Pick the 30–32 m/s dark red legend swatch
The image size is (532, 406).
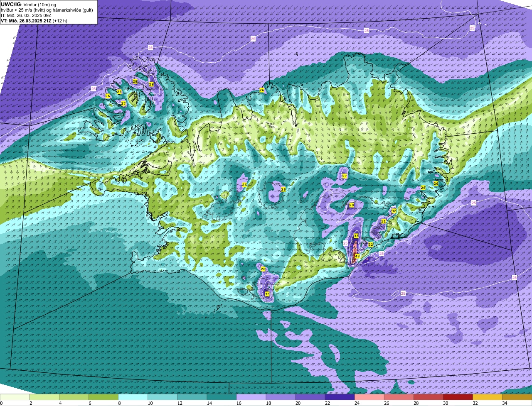coord(458,397)
